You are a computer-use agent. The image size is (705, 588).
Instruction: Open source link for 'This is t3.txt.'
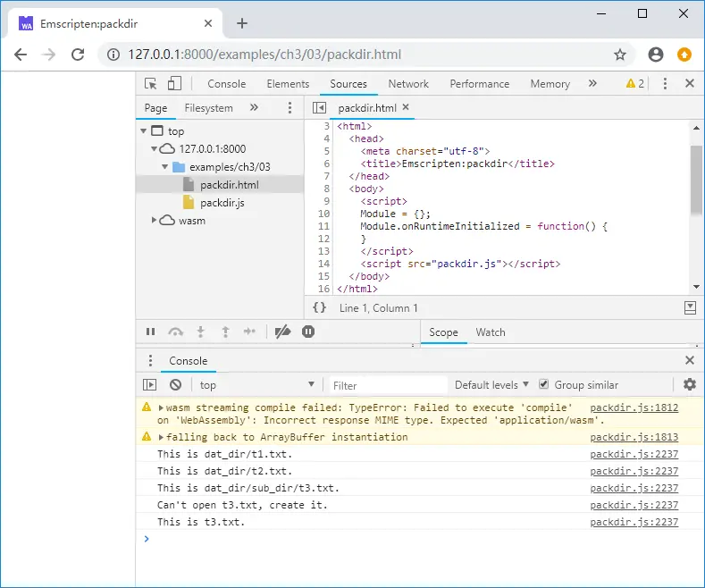tap(634, 522)
